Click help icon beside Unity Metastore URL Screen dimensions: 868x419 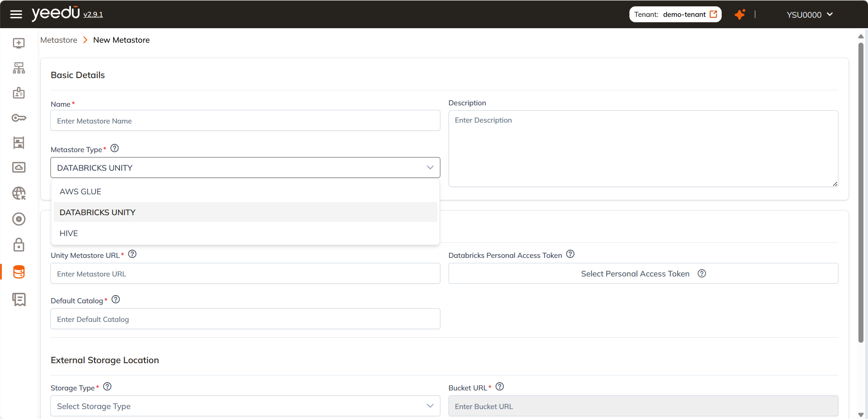pyautogui.click(x=132, y=254)
